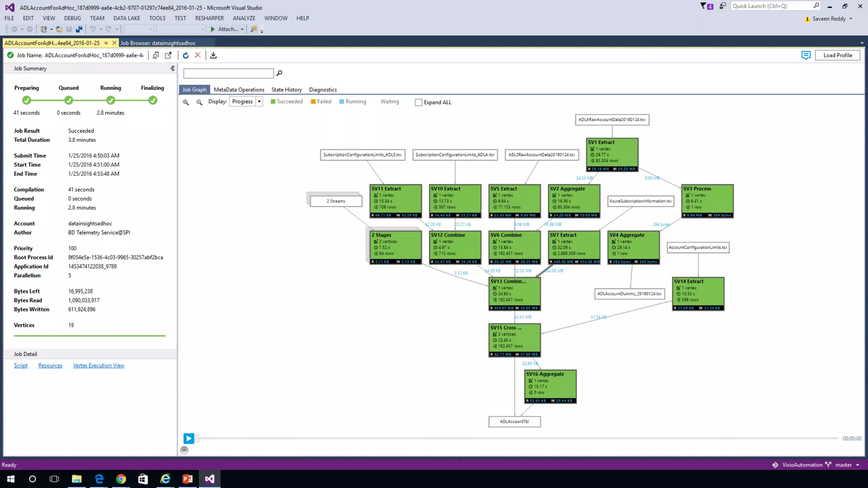Open job in new window icon

168,55
